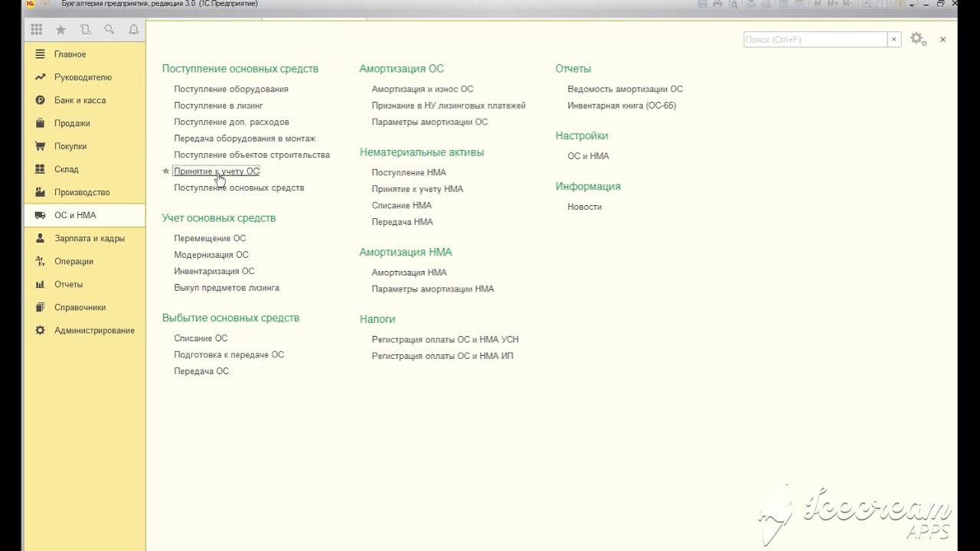Open Выкуп предметов лизинга
This screenshot has height=551, width=980.
click(x=227, y=288)
